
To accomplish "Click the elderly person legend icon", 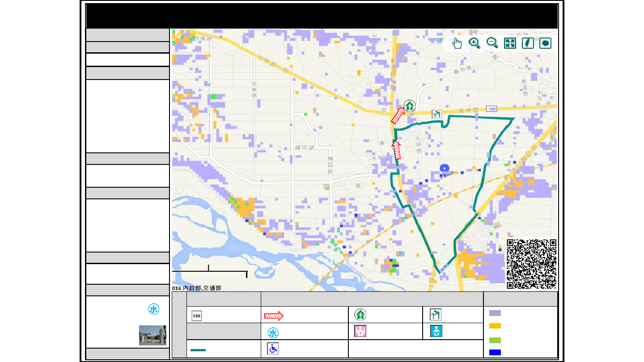I will (x=436, y=315).
